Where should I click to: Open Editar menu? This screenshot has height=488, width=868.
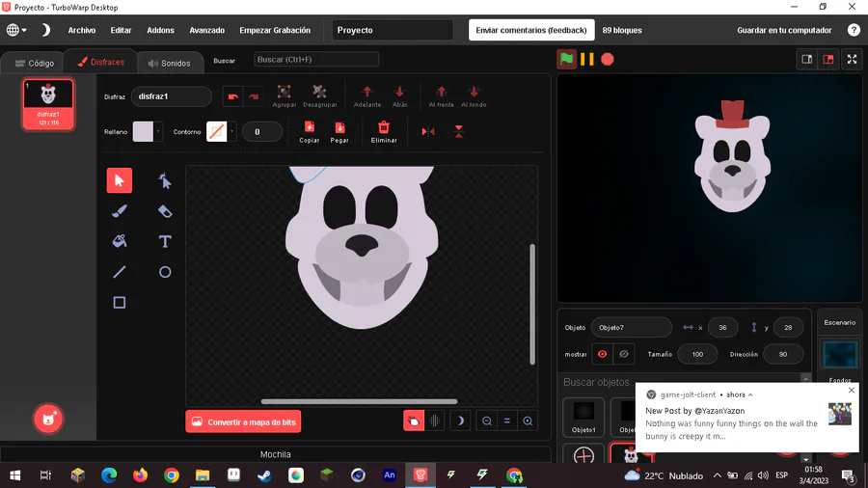tap(121, 31)
